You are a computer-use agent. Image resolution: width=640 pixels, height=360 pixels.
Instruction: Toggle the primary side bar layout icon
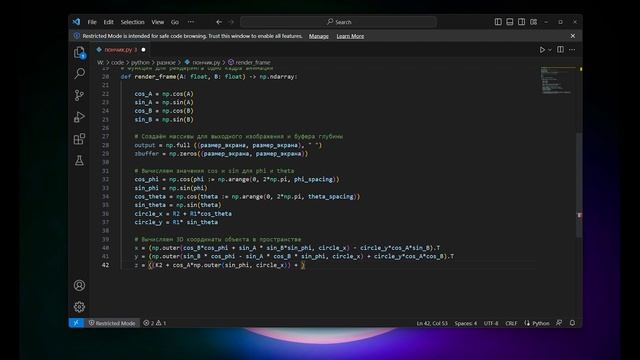[498, 22]
